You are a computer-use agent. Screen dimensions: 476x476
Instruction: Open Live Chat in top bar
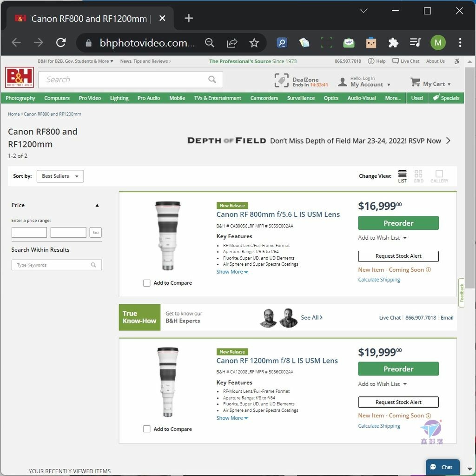pyautogui.click(x=406, y=61)
